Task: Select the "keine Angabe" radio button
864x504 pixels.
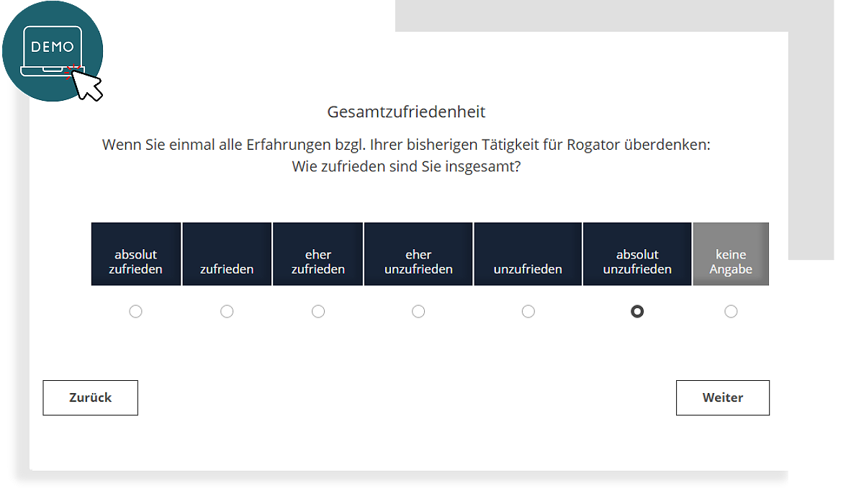Action: pos(731,311)
